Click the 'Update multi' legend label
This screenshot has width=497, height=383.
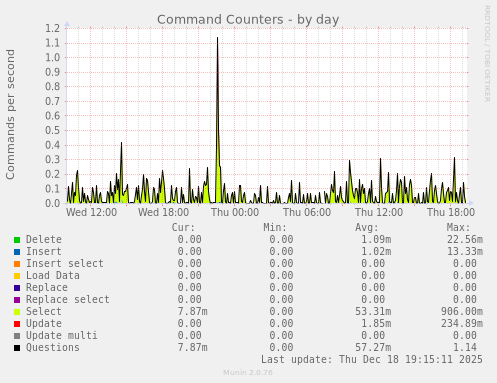click(62, 335)
